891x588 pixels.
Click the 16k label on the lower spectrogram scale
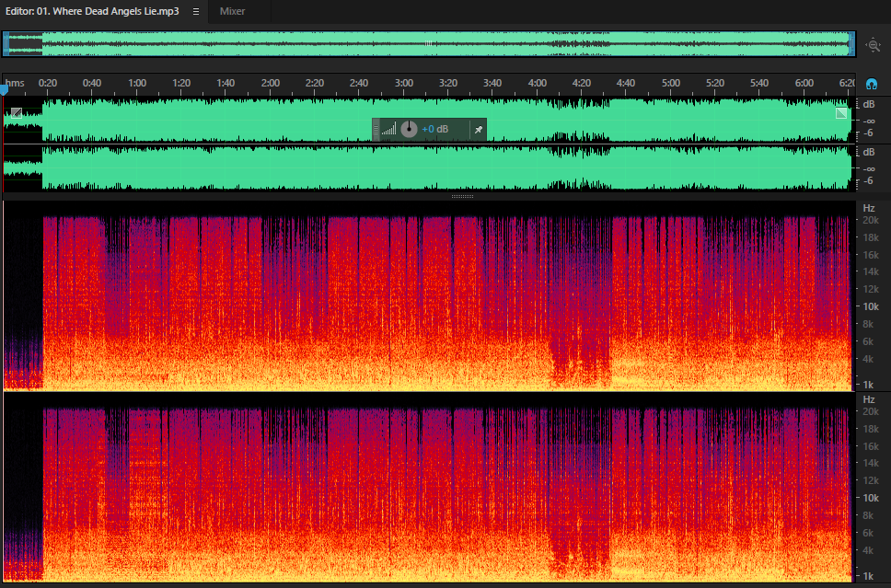(871, 446)
